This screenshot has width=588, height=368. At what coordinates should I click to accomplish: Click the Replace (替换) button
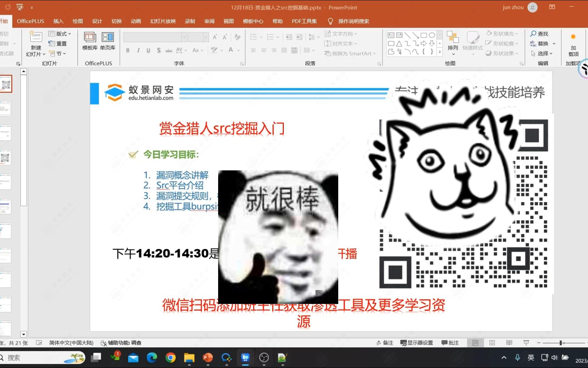(539, 44)
